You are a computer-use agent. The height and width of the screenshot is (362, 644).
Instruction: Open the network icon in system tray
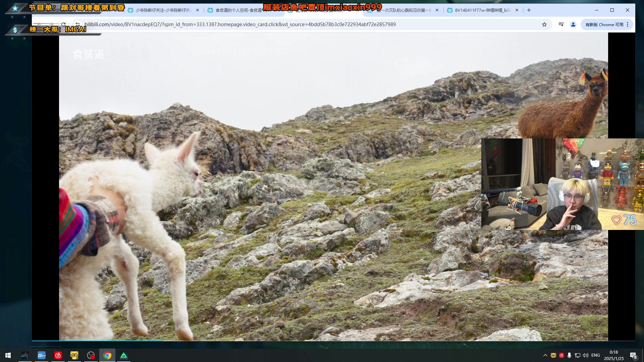click(577, 355)
